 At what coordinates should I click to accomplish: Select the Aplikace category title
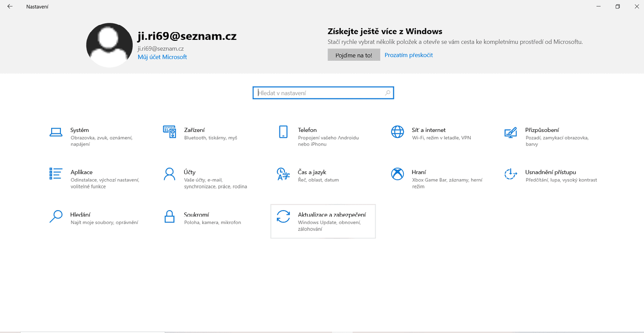[81, 172]
